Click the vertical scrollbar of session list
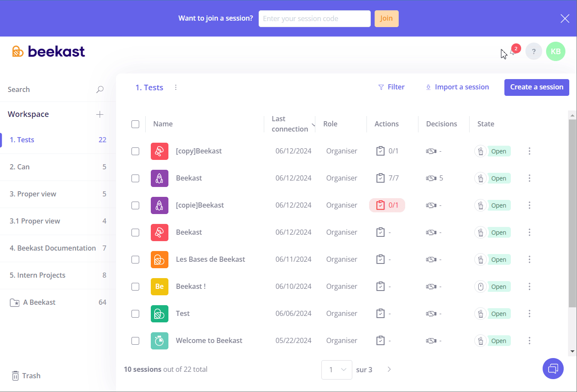Screen dimensions: 577x392 pos(572,213)
